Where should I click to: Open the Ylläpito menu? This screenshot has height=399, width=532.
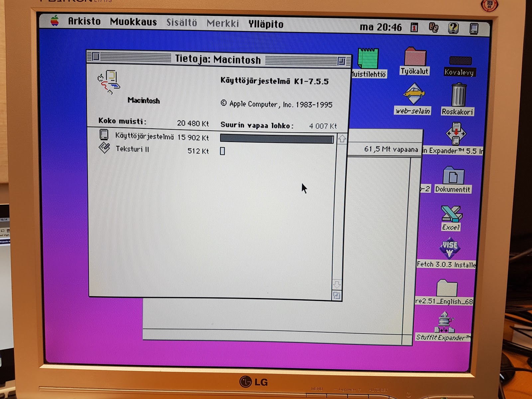(x=266, y=24)
